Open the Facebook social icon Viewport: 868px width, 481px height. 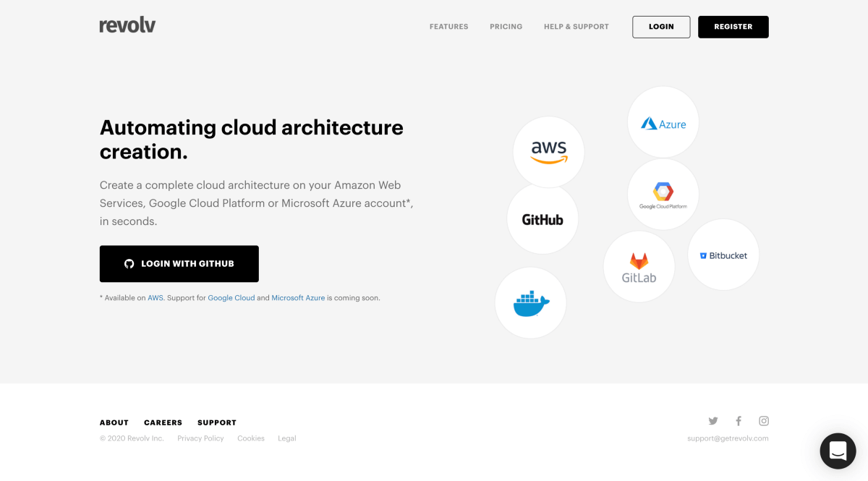[x=739, y=421]
